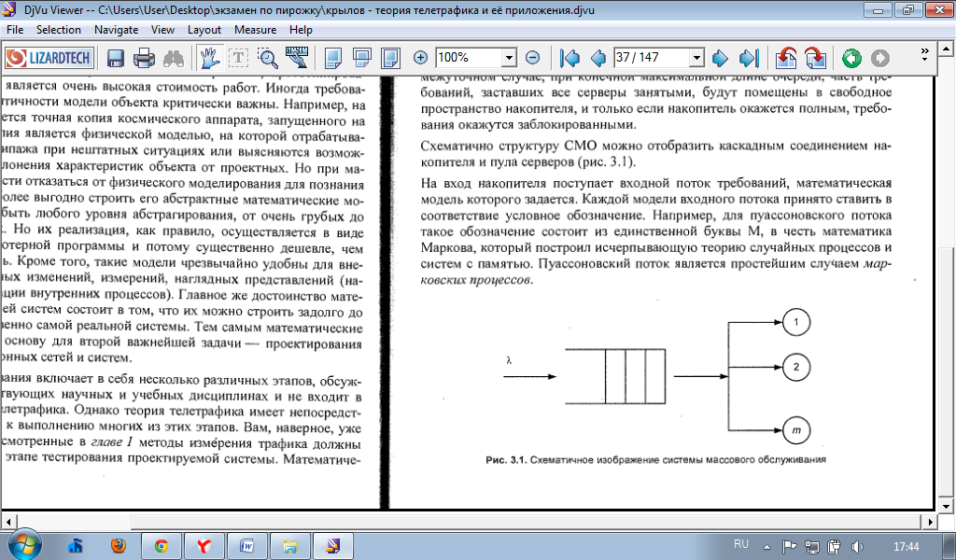The image size is (956, 560).
Task: Select the text selection tool
Action: pos(238,59)
